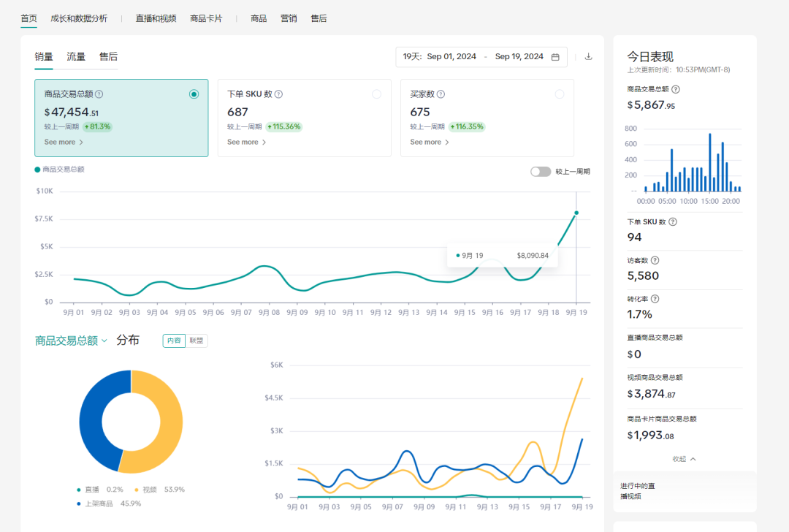The width and height of the screenshot is (789, 532).
Task: Click today's $5,867.95 value
Action: pyautogui.click(x=651, y=105)
